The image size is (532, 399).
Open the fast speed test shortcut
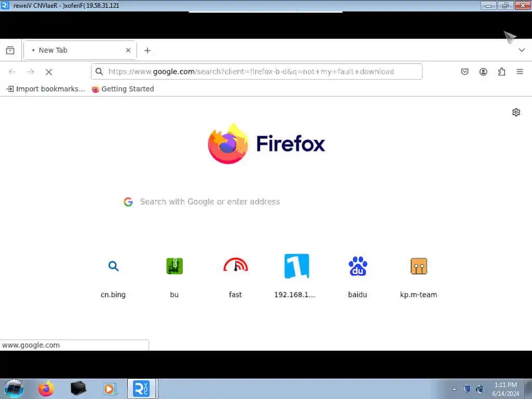click(235, 275)
